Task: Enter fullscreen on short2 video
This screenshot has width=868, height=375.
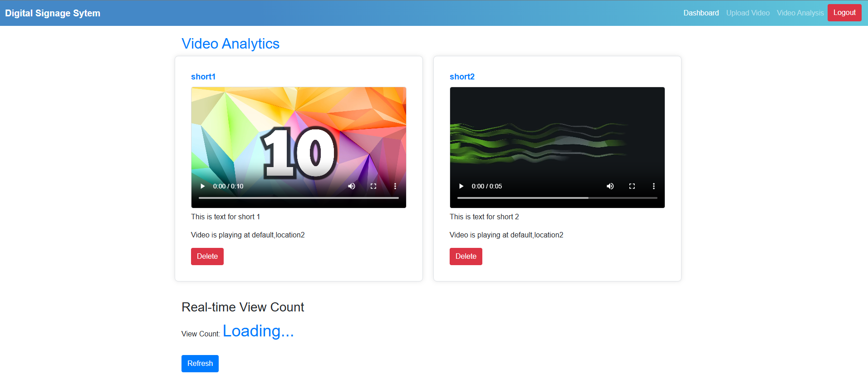Action: pyautogui.click(x=632, y=186)
